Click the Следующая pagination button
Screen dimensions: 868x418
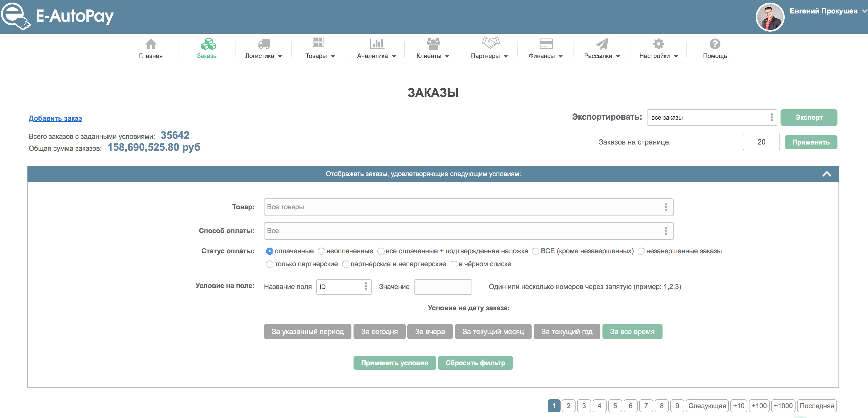click(707, 406)
